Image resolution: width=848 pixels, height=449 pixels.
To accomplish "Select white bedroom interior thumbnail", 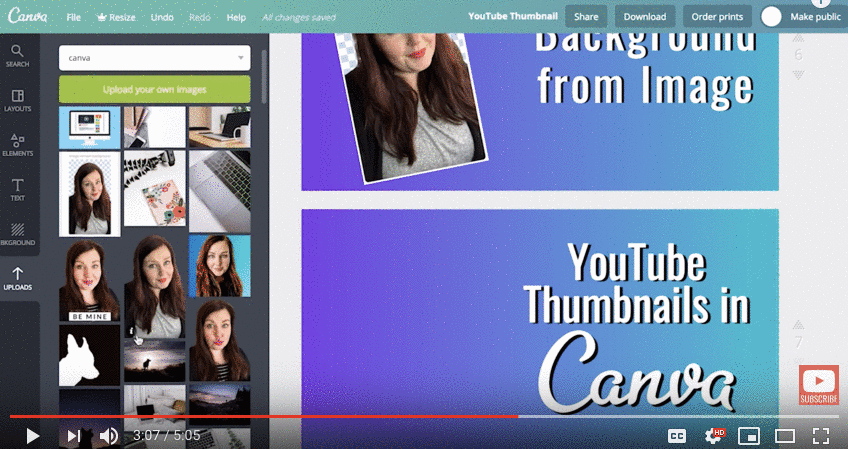I will [155, 406].
